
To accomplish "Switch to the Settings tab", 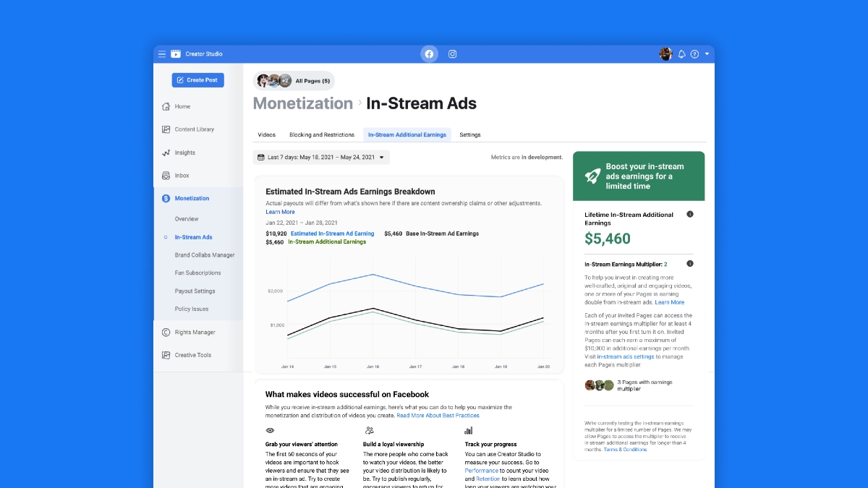I will tap(469, 134).
